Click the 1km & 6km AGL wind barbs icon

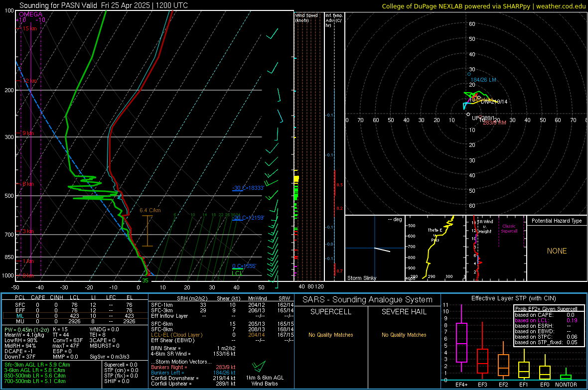(259, 367)
